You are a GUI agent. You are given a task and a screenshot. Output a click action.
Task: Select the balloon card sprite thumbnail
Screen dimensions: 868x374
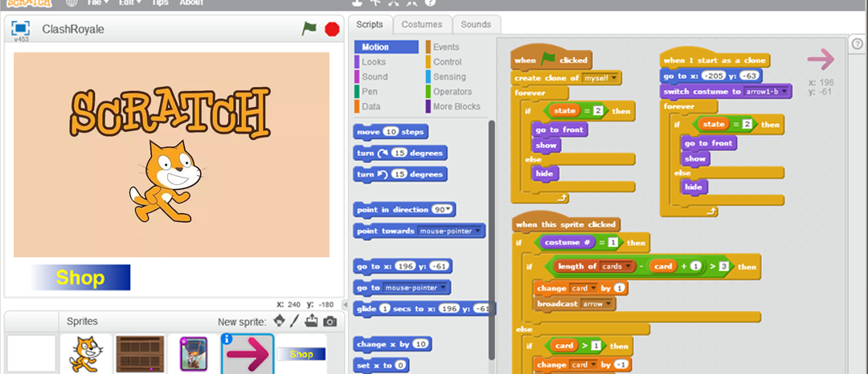[194, 354]
